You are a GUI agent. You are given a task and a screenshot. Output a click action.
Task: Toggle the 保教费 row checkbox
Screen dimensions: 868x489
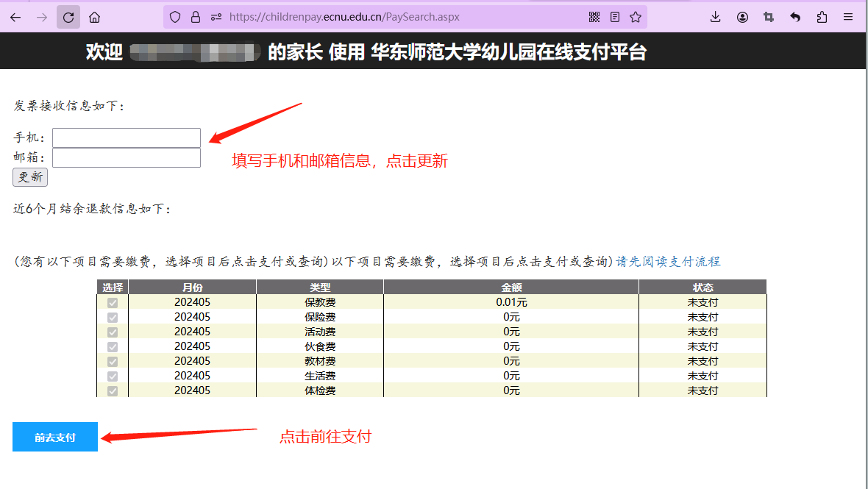coord(113,302)
